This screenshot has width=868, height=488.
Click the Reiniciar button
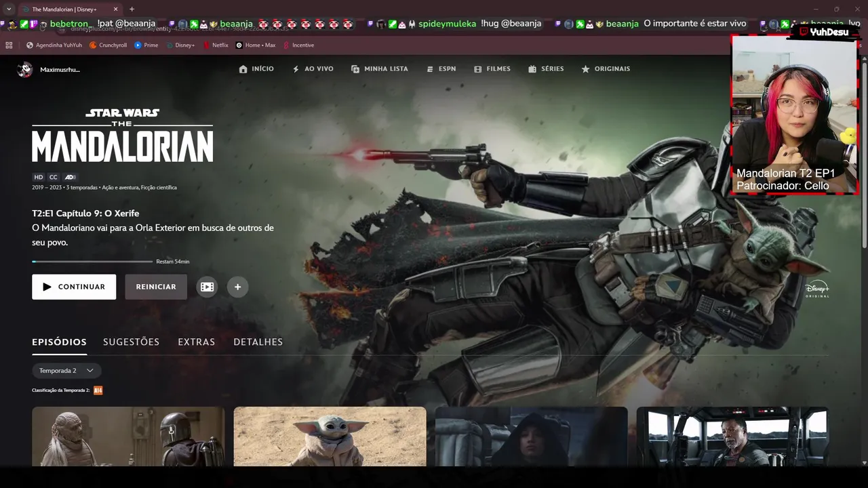pyautogui.click(x=156, y=287)
